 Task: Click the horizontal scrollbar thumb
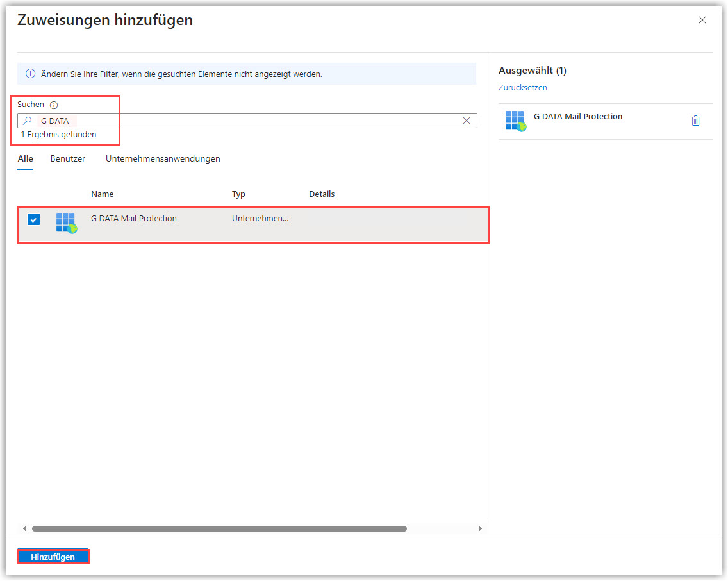click(x=219, y=529)
